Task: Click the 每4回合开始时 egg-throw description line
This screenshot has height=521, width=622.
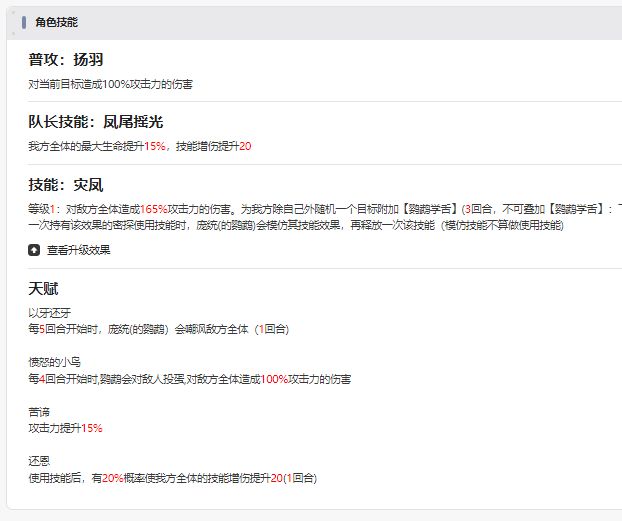Action: [189, 379]
